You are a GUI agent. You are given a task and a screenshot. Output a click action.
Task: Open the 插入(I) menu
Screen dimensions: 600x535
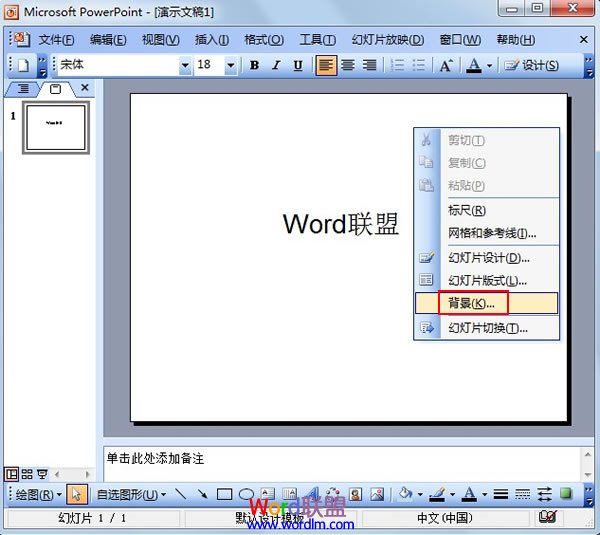tap(212, 40)
